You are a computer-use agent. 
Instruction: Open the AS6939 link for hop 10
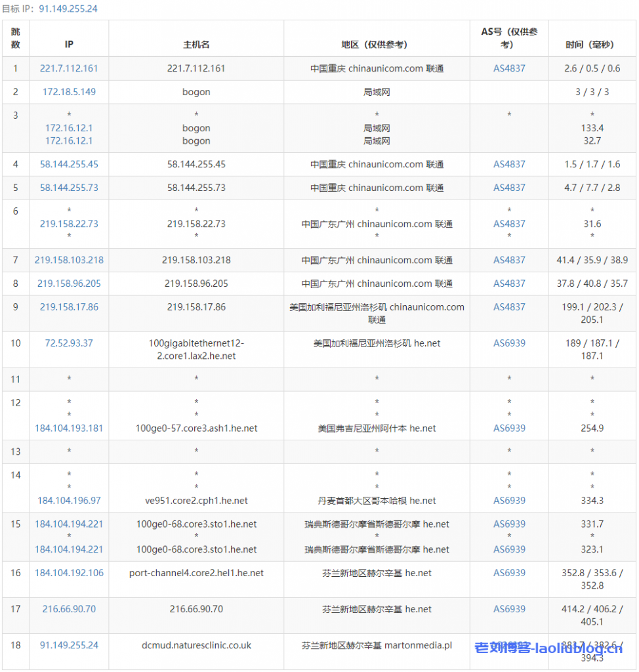tap(508, 343)
